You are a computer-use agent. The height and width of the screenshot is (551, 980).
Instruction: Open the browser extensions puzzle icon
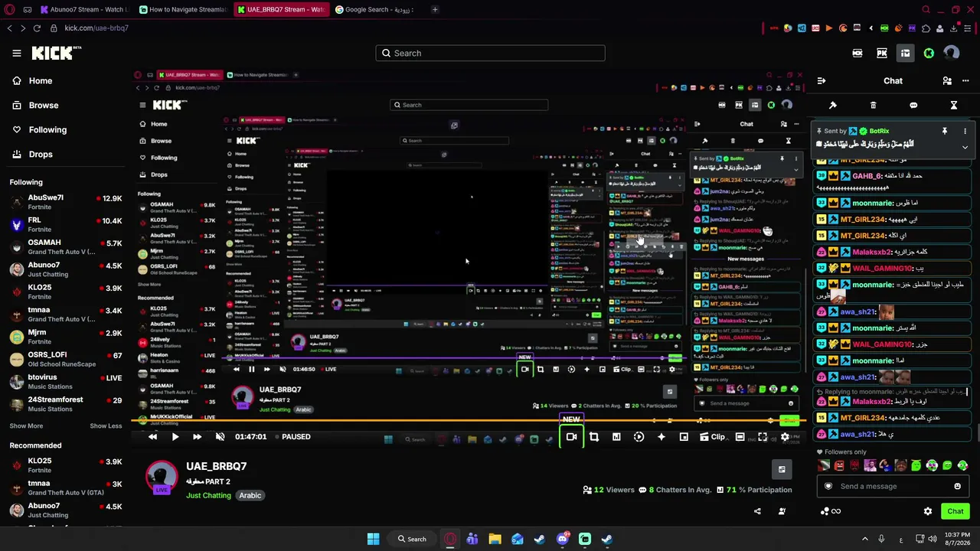coord(926,28)
